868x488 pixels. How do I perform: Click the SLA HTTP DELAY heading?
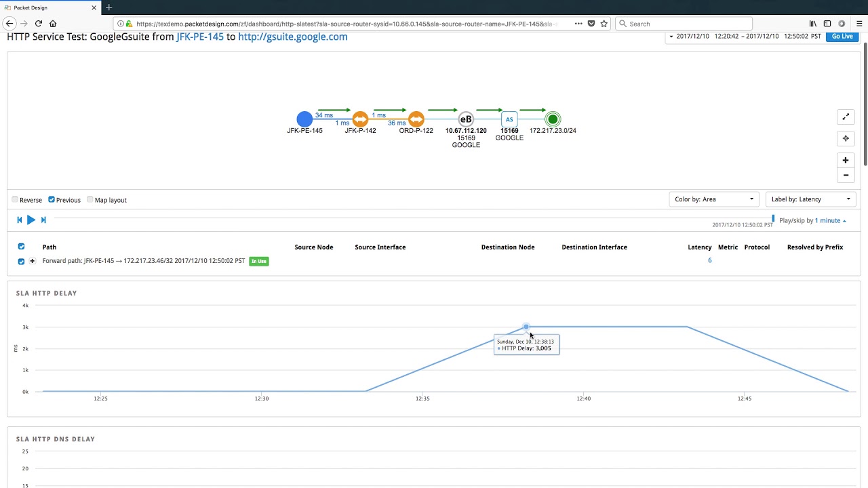pos(46,293)
